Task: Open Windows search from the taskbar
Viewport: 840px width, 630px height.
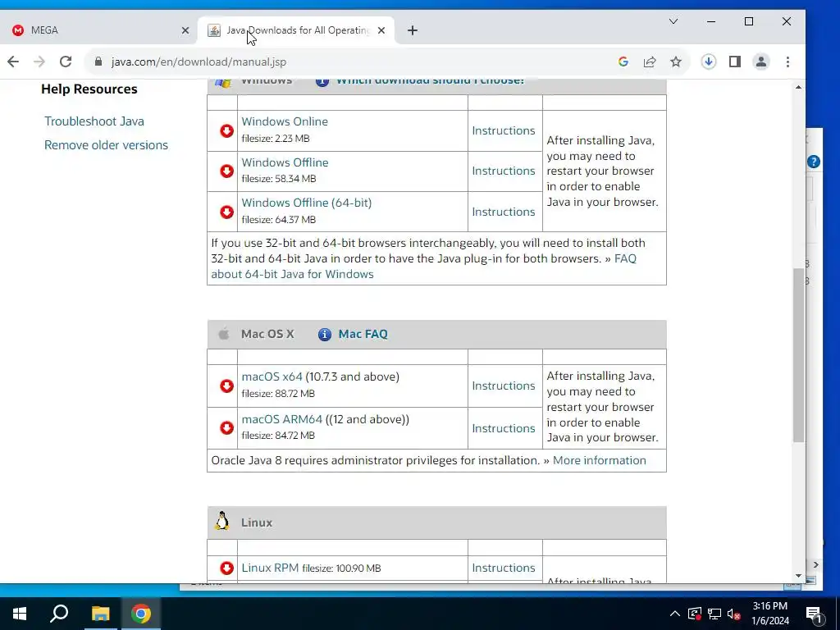Action: point(59,614)
